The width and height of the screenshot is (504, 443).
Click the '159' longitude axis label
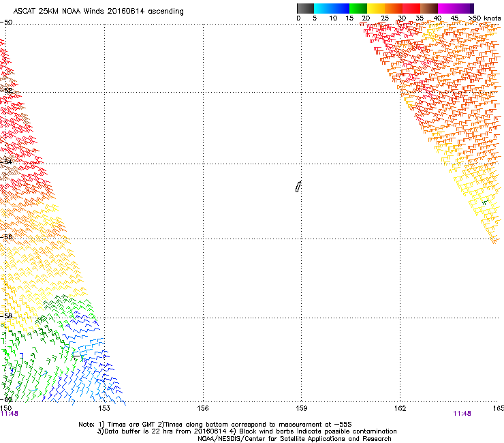[302, 408]
